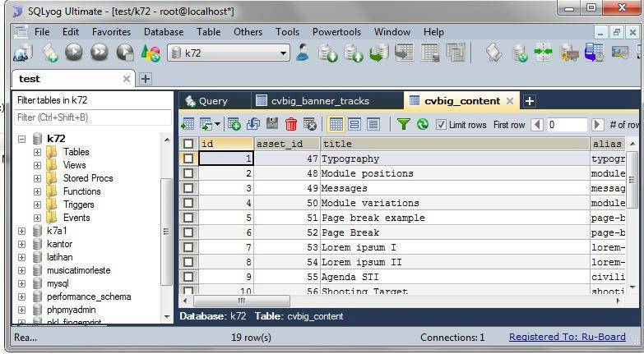The width and height of the screenshot is (644, 354).
Task: Add a new connection tab next to test
Action: [x=146, y=79]
